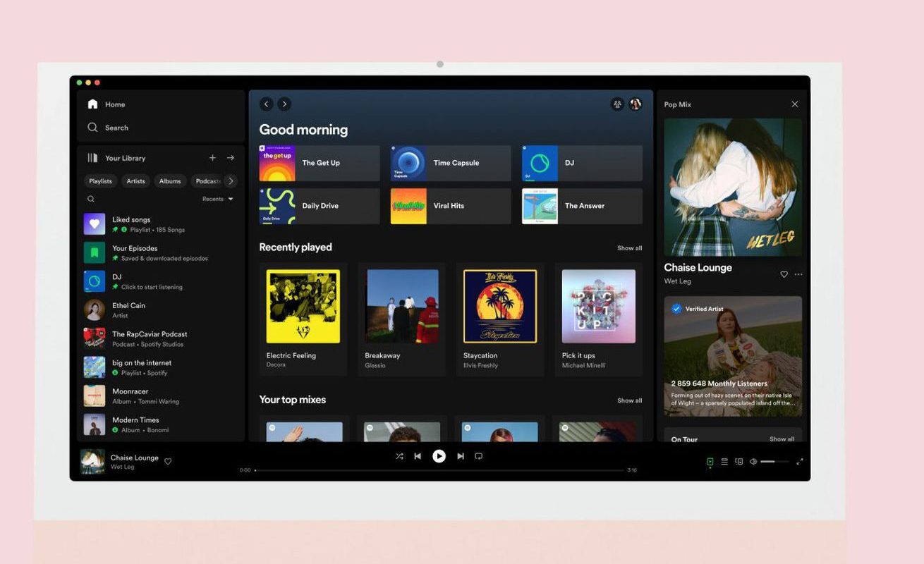Open Search from the sidebar navigation
The height and width of the screenshot is (564, 924).
click(x=108, y=128)
